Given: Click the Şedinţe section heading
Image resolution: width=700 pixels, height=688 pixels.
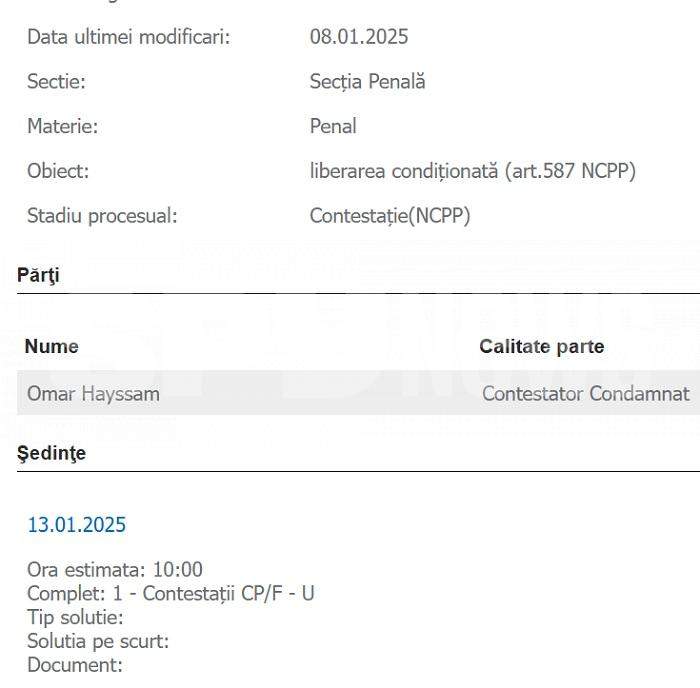Looking at the screenshot, I should click(51, 453).
